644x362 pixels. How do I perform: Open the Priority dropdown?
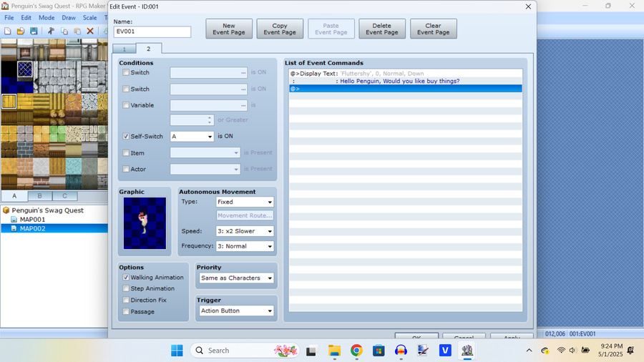click(237, 278)
